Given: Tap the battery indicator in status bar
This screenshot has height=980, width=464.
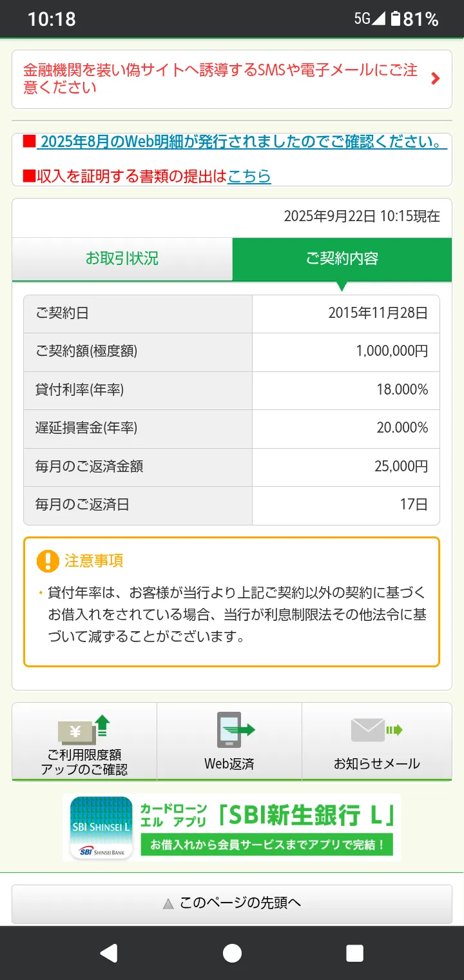Looking at the screenshot, I should [x=396, y=19].
